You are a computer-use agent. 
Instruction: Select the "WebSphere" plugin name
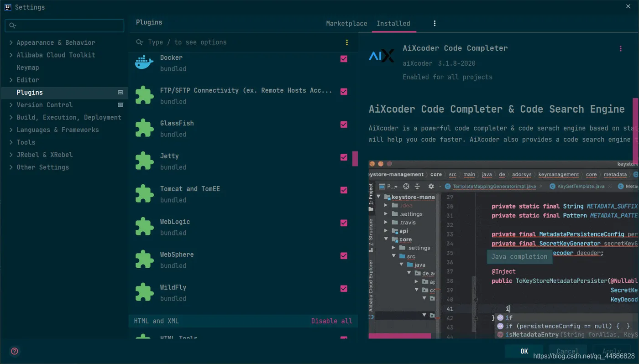[x=177, y=255]
